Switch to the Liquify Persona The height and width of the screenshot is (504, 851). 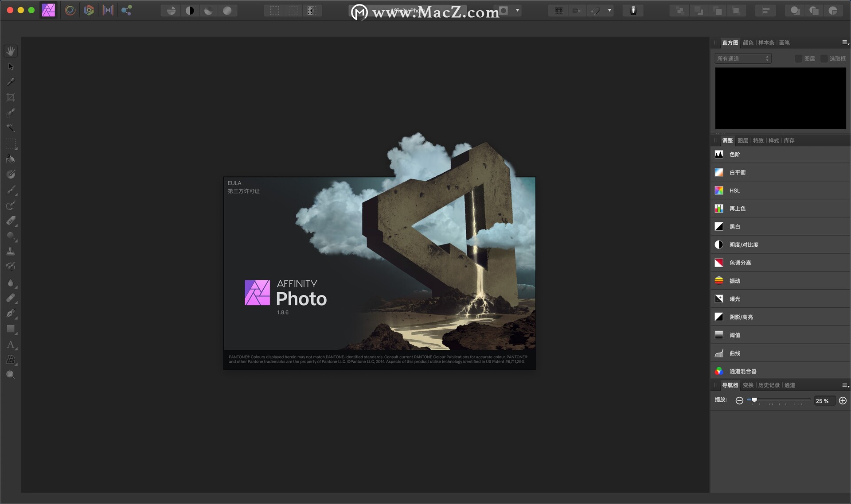(x=70, y=10)
